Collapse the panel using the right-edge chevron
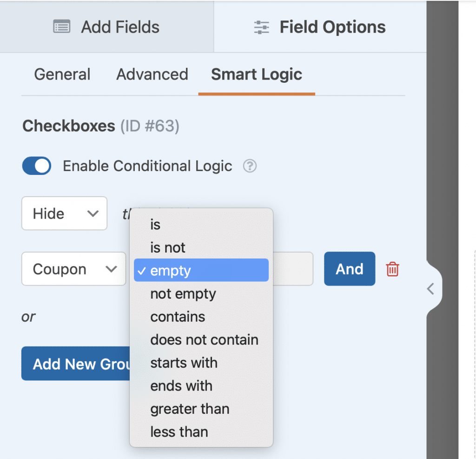The height and width of the screenshot is (459, 476). pos(431,288)
